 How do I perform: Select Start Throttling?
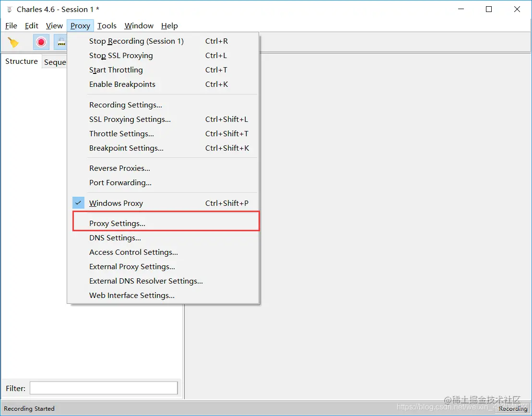click(163, 70)
